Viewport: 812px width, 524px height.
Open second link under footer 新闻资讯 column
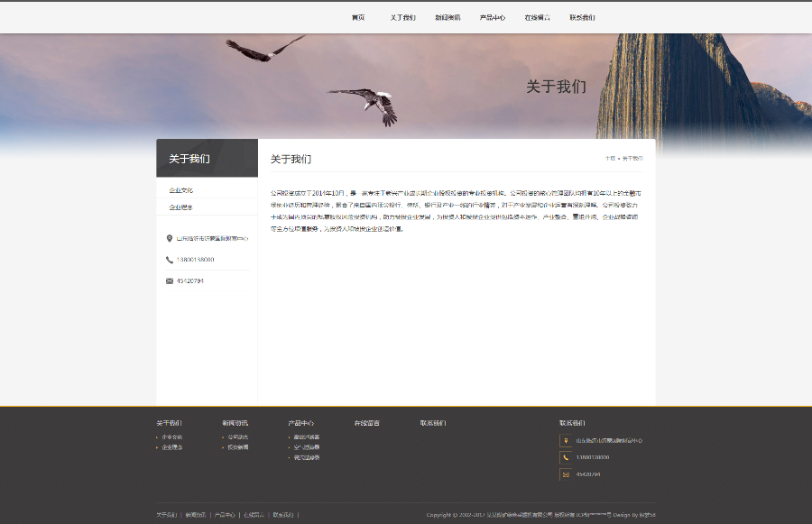pyautogui.click(x=237, y=447)
